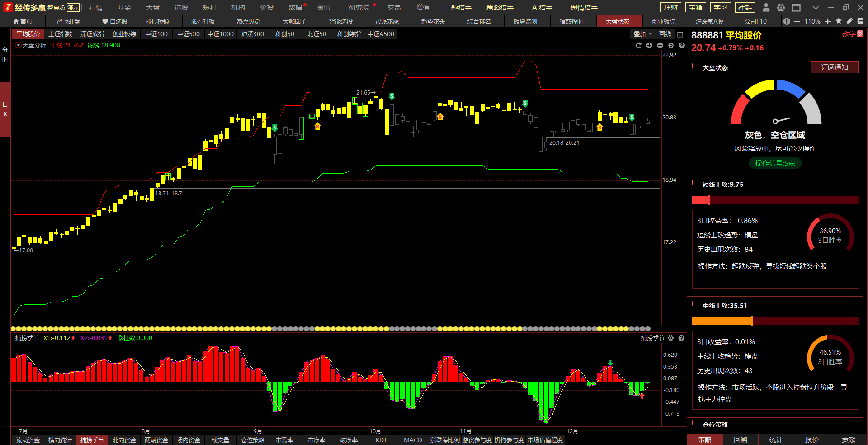Open the 捕捞季节 indicator help icon

click(x=681, y=338)
